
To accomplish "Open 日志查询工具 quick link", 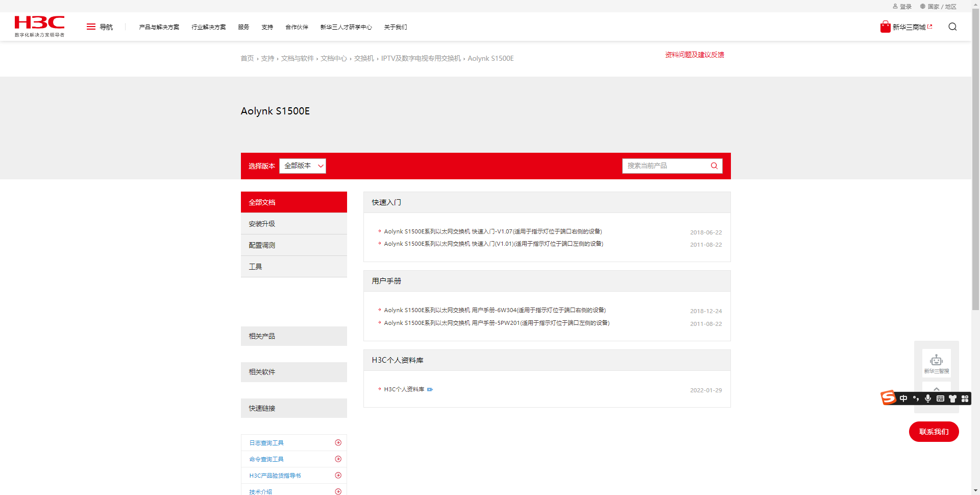I will coord(266,443).
